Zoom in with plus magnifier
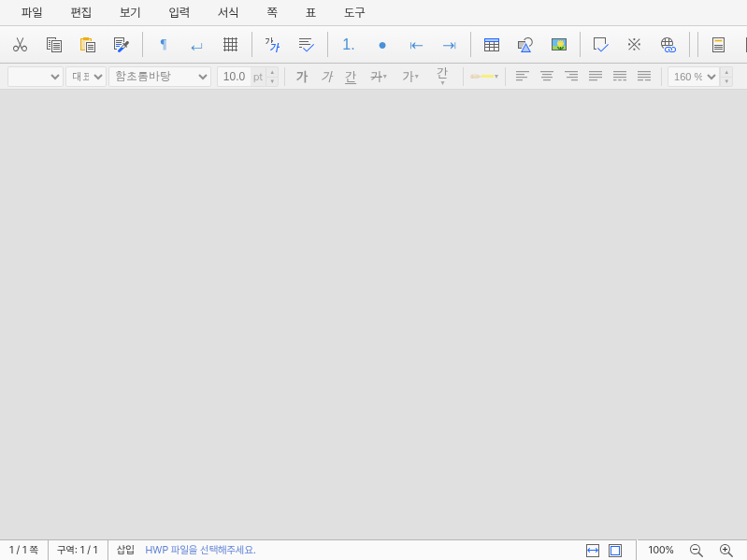Image resolution: width=747 pixels, height=560 pixels. pyautogui.click(x=726, y=551)
